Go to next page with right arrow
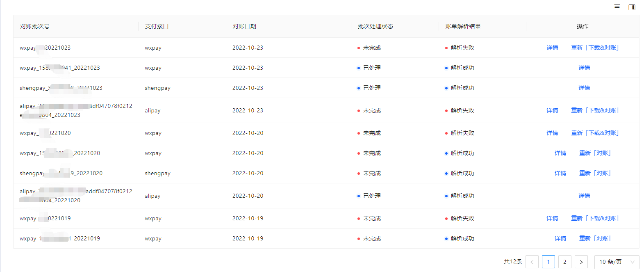The height and width of the screenshot is (272, 644). tap(581, 262)
